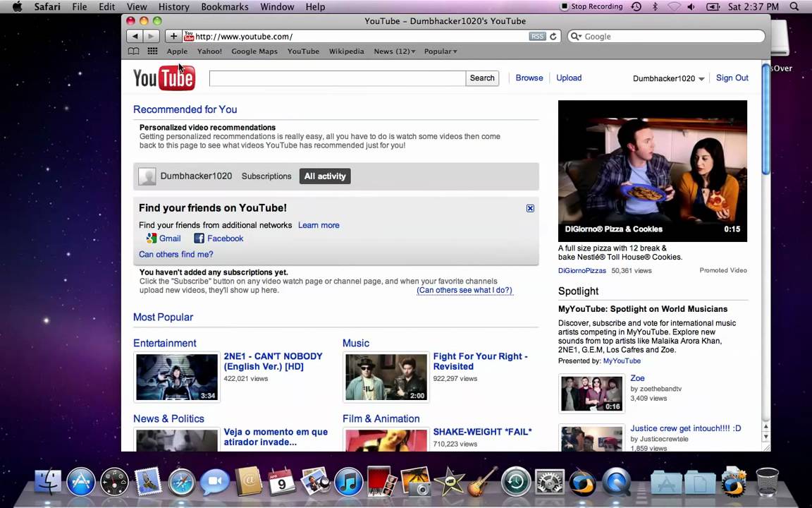Expand the Popular bookmarks dropdown
This screenshot has width=812, height=508.
click(x=440, y=52)
